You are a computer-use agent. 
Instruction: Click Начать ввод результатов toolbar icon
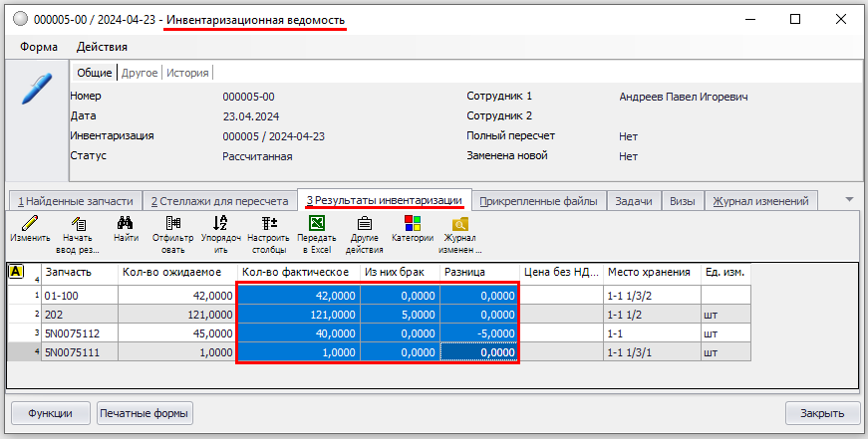77,224
